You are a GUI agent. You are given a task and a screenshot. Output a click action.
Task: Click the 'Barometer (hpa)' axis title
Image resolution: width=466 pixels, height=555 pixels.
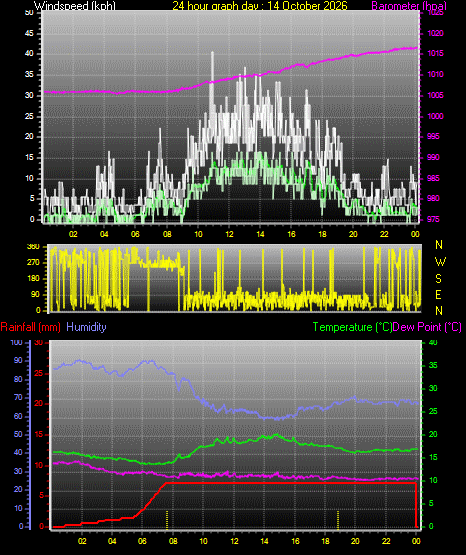point(409,6)
